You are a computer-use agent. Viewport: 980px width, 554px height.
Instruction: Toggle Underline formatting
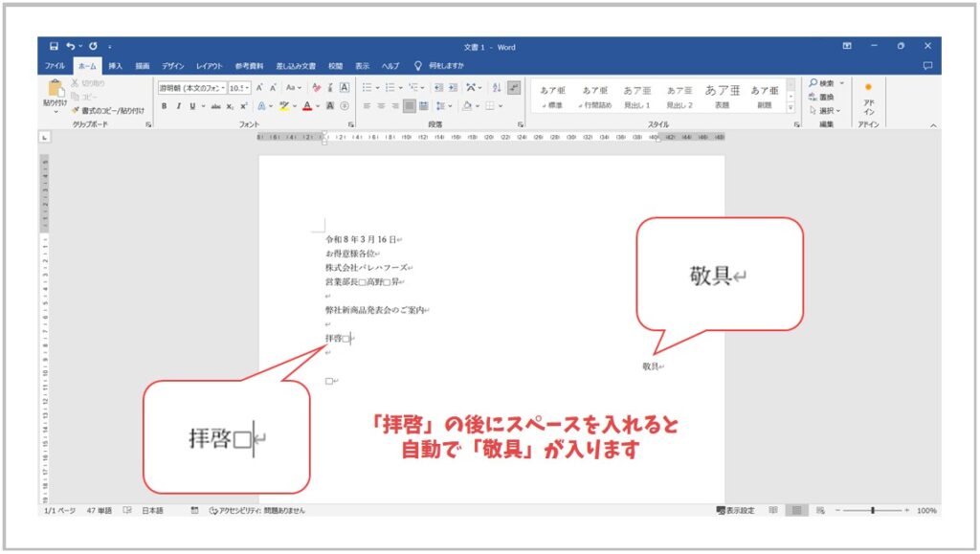[x=192, y=106]
